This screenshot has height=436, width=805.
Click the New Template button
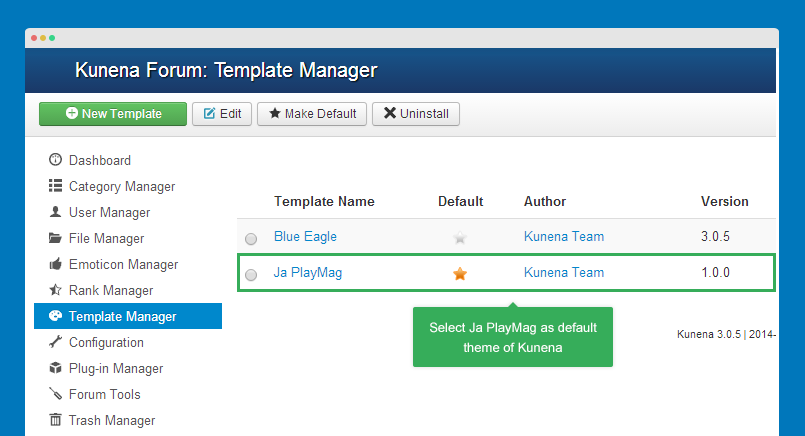tap(113, 114)
